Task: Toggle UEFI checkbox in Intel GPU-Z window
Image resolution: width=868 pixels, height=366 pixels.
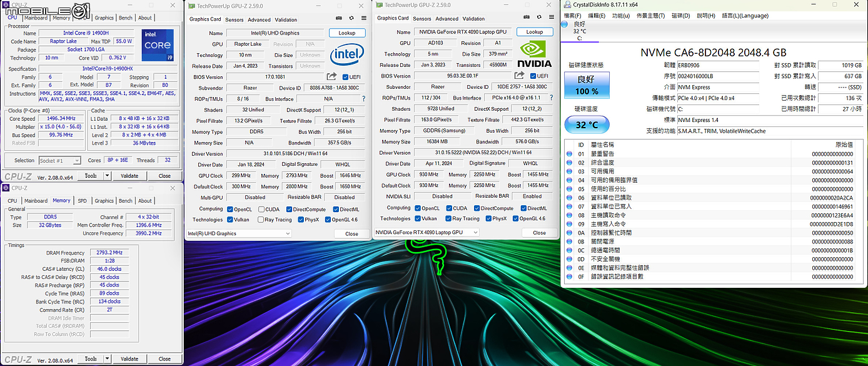Action: pos(346,77)
